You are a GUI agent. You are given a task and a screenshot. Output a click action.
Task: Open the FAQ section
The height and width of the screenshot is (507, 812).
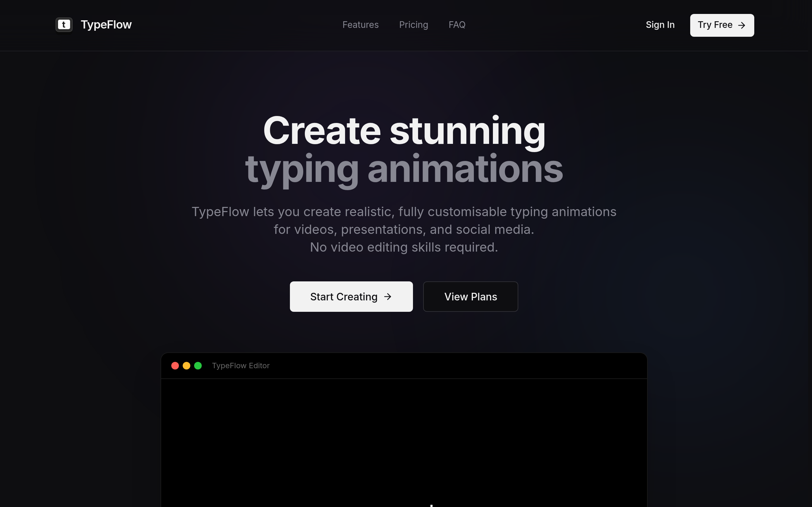point(457,25)
